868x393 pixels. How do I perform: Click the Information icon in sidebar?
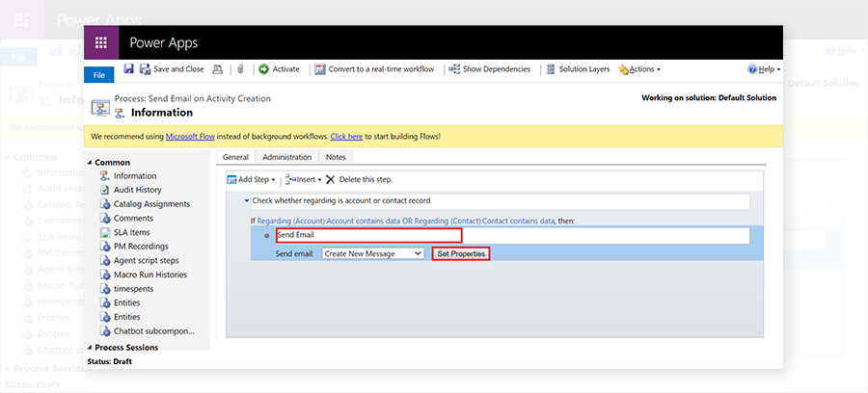pos(104,175)
